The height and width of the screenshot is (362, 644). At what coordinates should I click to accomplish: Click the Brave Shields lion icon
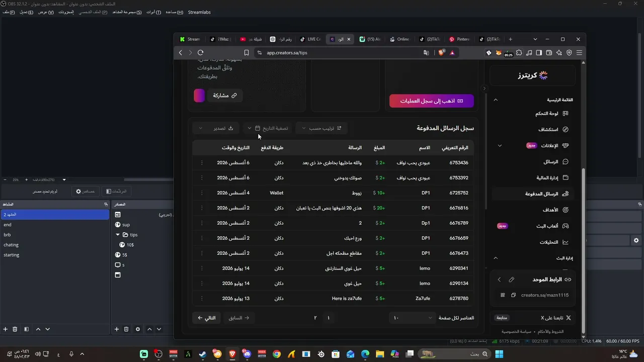coord(442,52)
